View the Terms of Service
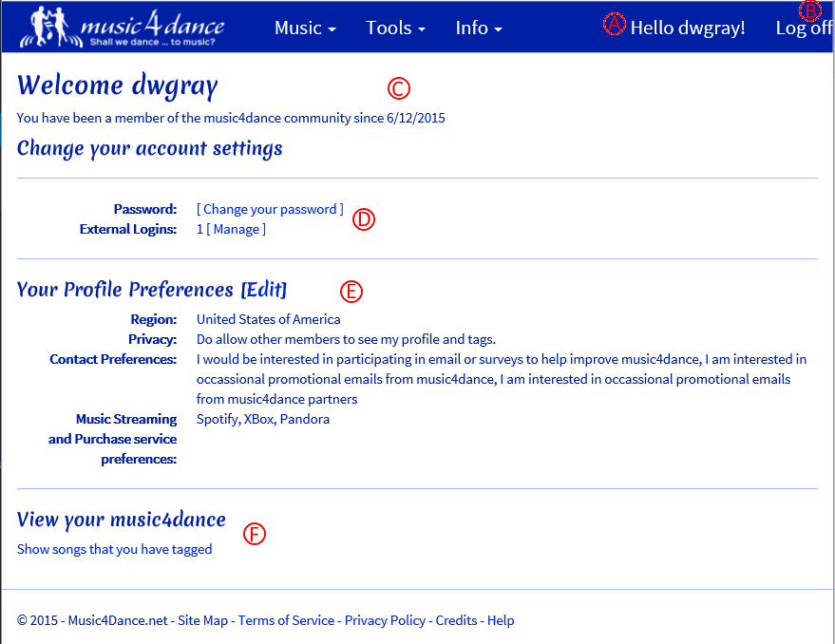 286,620
